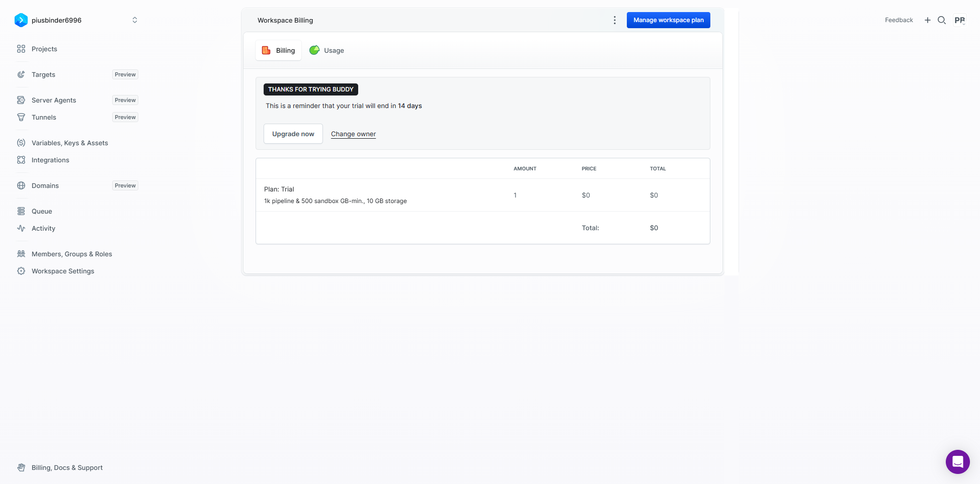Select the Billing tab
The image size is (980, 484).
pos(279,50)
